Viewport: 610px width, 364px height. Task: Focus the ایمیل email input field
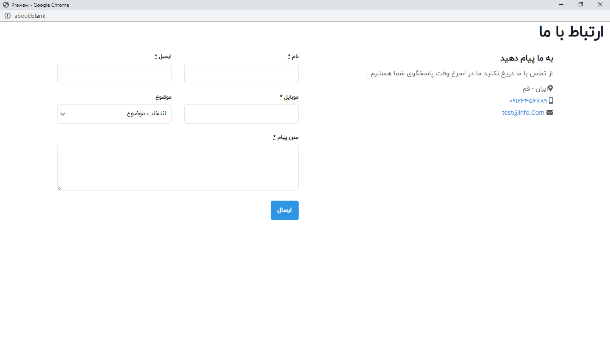point(114,74)
